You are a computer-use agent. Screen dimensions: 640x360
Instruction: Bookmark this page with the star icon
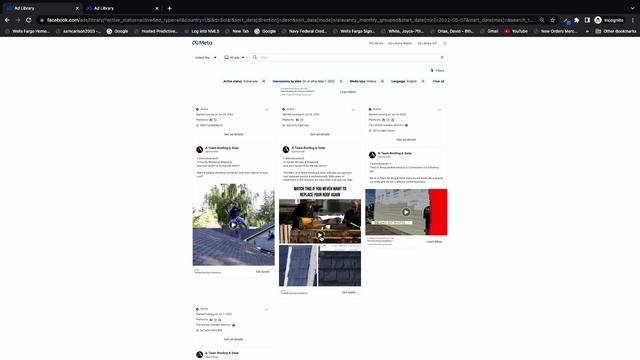tap(553, 20)
